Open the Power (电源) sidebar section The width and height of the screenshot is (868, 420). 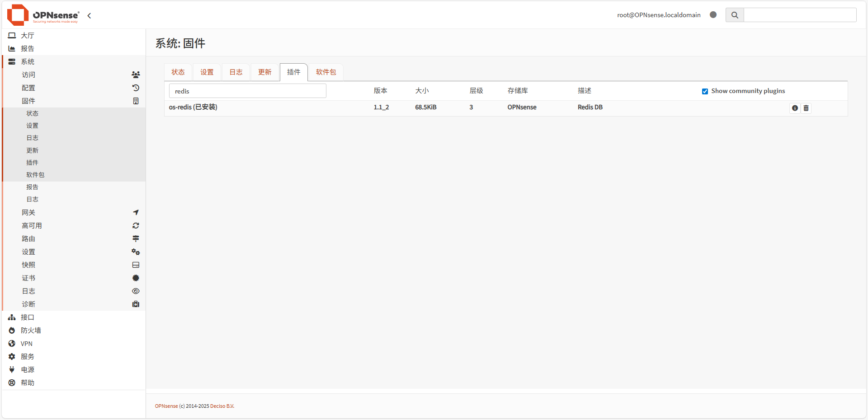tap(27, 370)
